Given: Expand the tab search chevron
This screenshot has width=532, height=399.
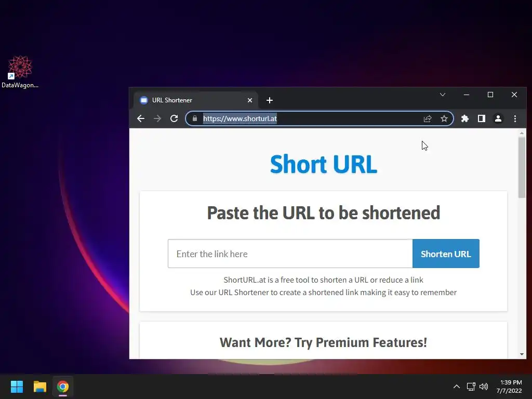Looking at the screenshot, I should [x=443, y=95].
